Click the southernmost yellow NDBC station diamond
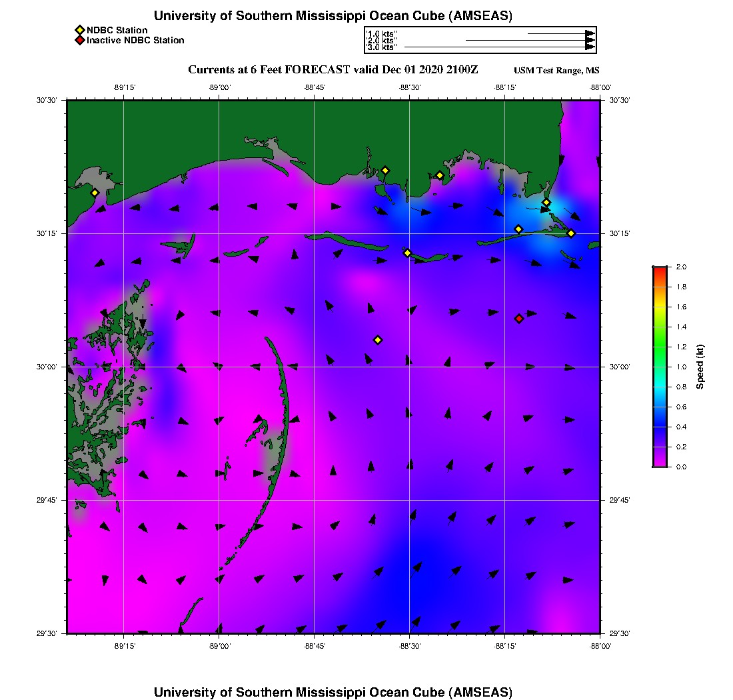The width and height of the screenshot is (733, 700). pos(378,340)
